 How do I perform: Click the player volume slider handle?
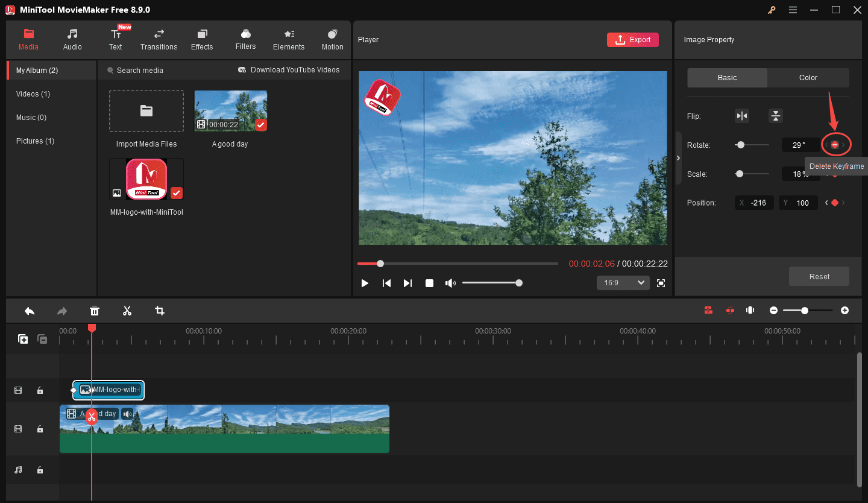point(519,283)
